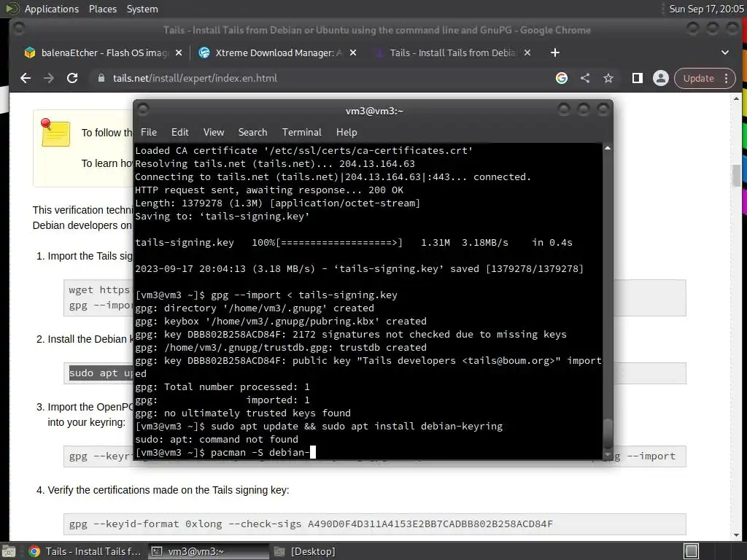Reload the Tails install page
This screenshot has width=747, height=560.
[x=72, y=78]
